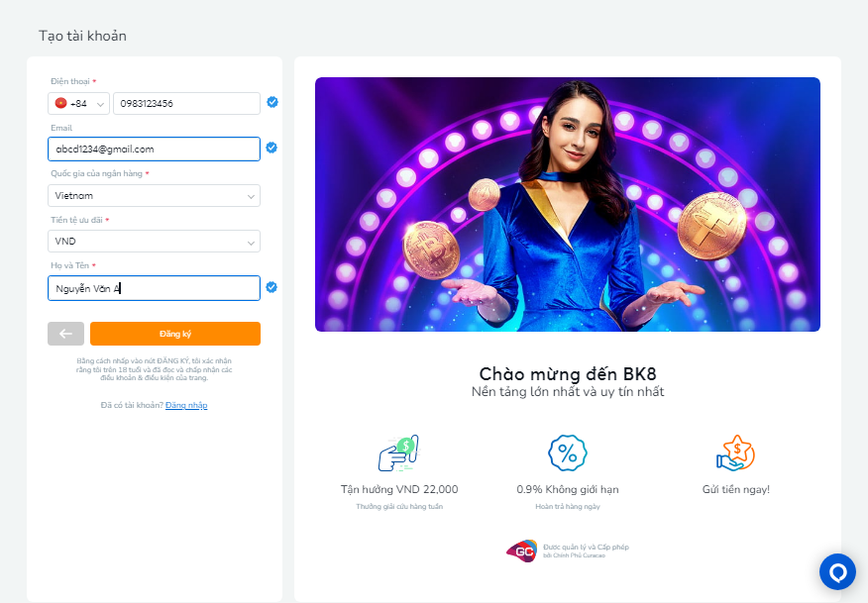Open the VND preferred currency dropdown

pyautogui.click(x=154, y=242)
